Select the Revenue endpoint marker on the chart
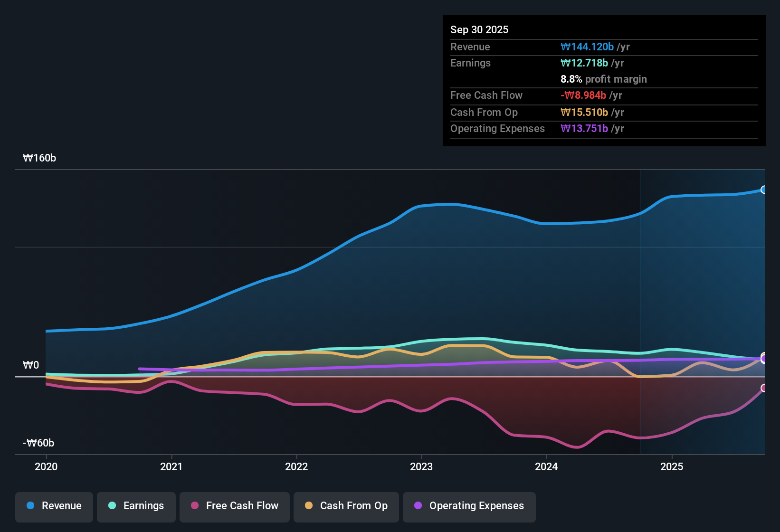This screenshot has width=780, height=532. [764, 190]
